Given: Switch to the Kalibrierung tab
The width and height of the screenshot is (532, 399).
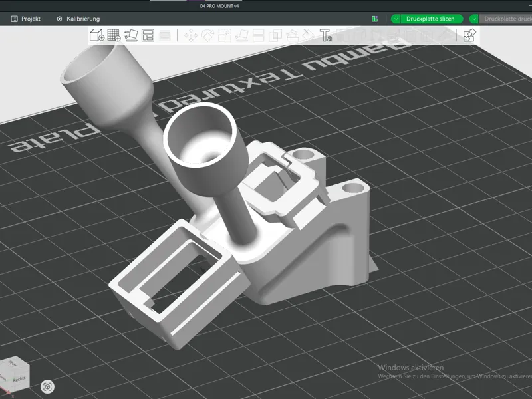Looking at the screenshot, I should [78, 19].
